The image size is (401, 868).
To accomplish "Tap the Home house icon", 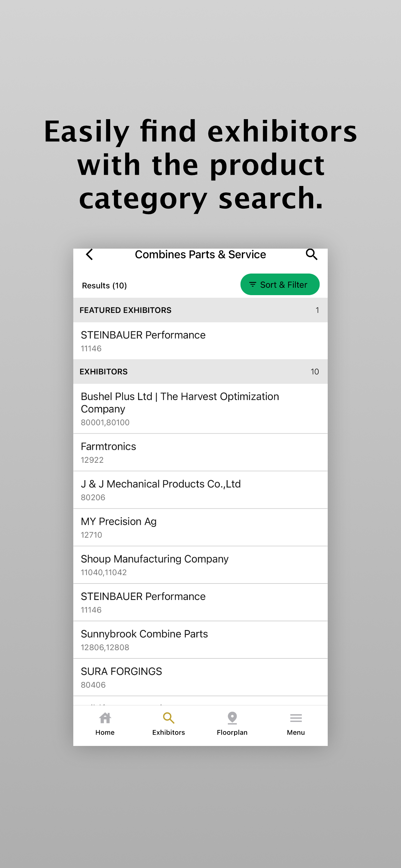I will click(x=105, y=718).
